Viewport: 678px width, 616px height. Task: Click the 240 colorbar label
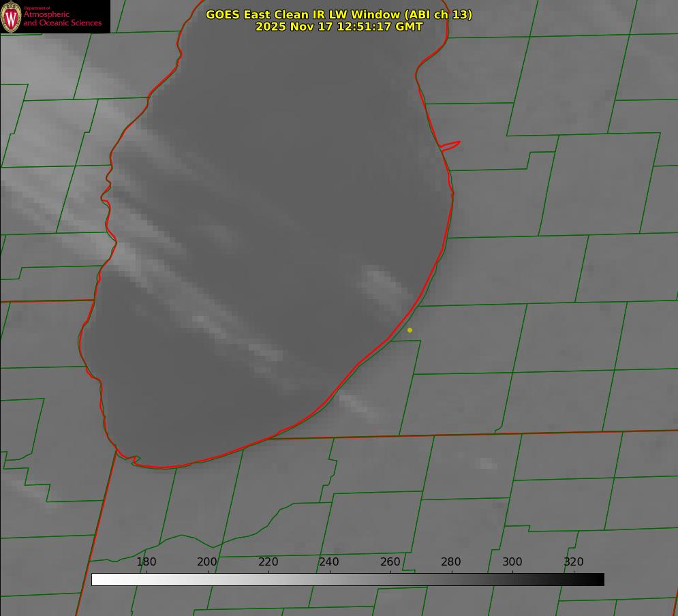pos(329,561)
